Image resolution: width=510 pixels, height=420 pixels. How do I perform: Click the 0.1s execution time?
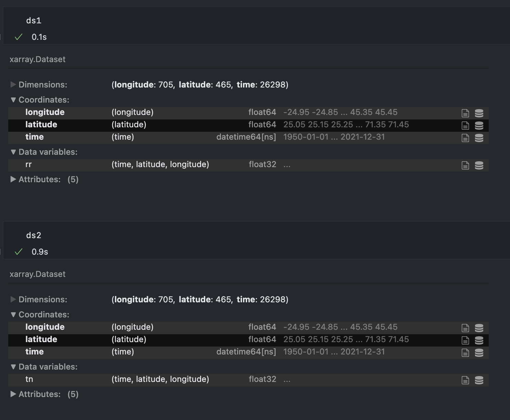pos(39,37)
